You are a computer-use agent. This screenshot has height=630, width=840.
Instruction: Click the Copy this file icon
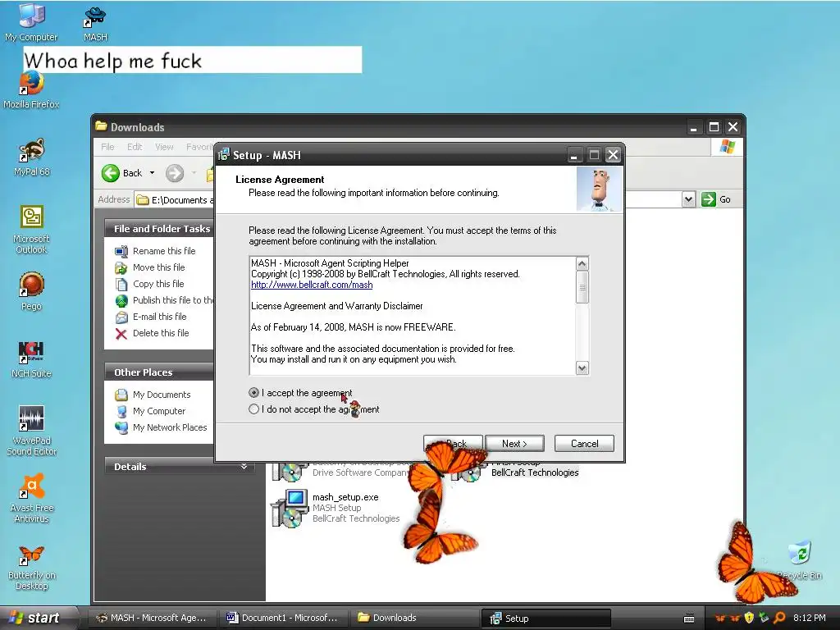[x=121, y=285]
